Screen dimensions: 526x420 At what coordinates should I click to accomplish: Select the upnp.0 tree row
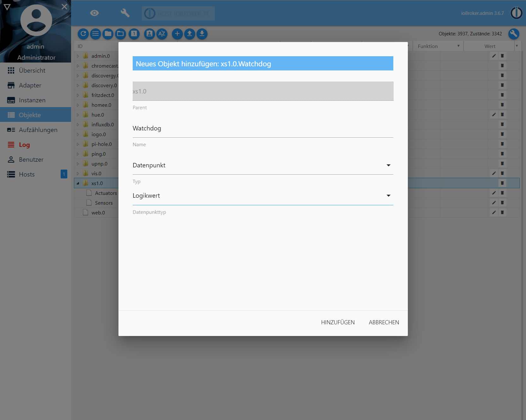[99, 164]
